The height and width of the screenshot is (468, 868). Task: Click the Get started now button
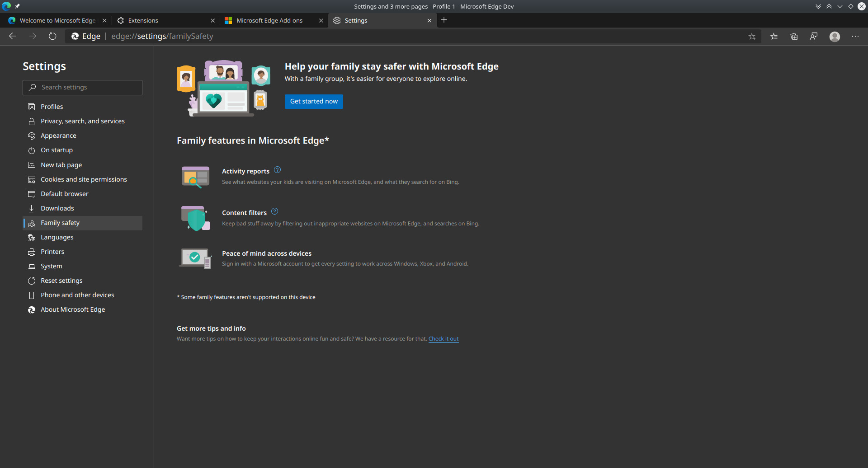314,101
